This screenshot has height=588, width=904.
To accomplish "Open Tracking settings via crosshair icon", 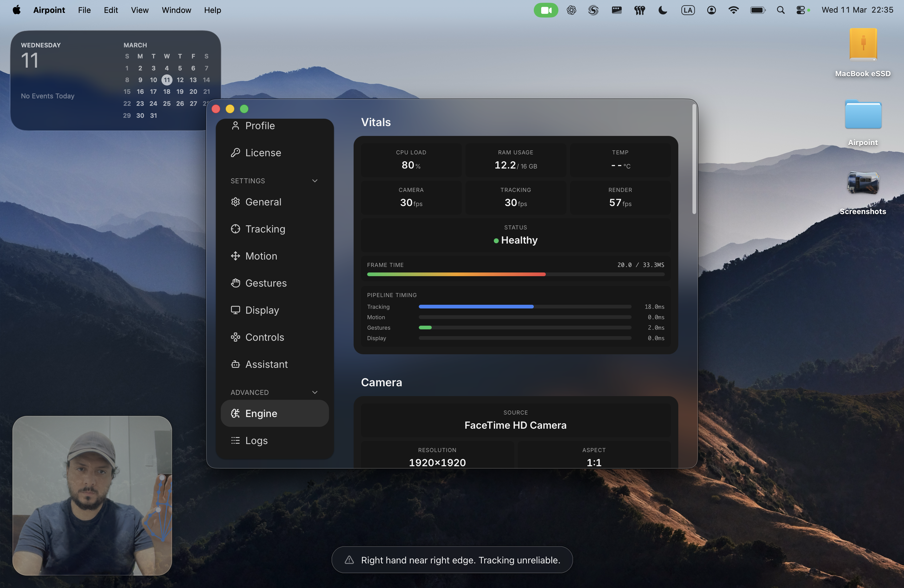I will [235, 229].
